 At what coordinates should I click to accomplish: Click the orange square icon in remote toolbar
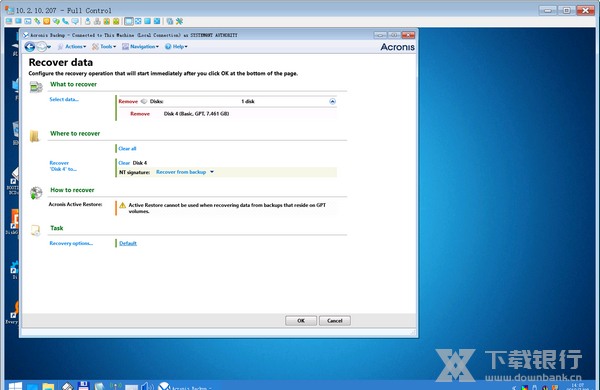tap(47, 21)
